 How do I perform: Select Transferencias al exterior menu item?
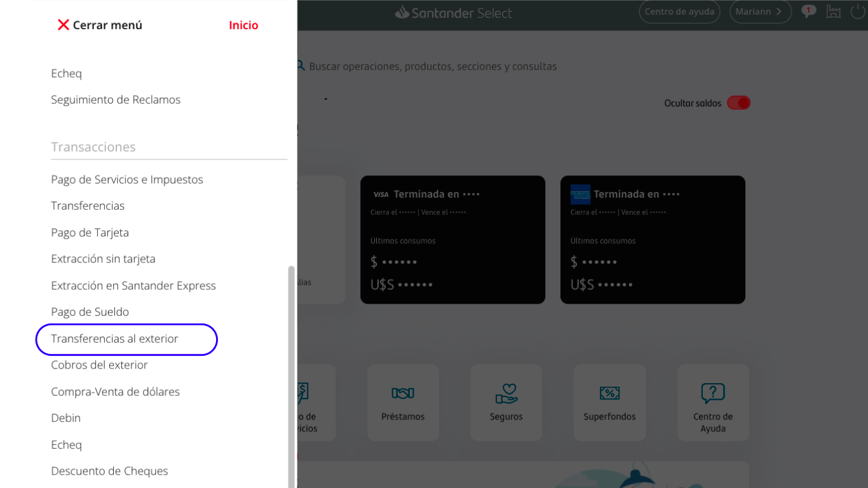[x=115, y=339]
